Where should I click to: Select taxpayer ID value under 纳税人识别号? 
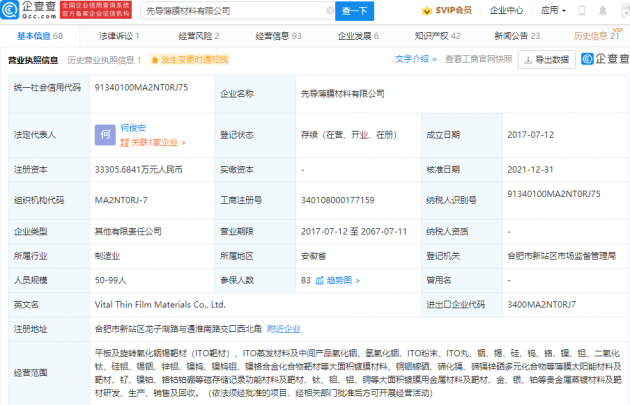coord(554,194)
